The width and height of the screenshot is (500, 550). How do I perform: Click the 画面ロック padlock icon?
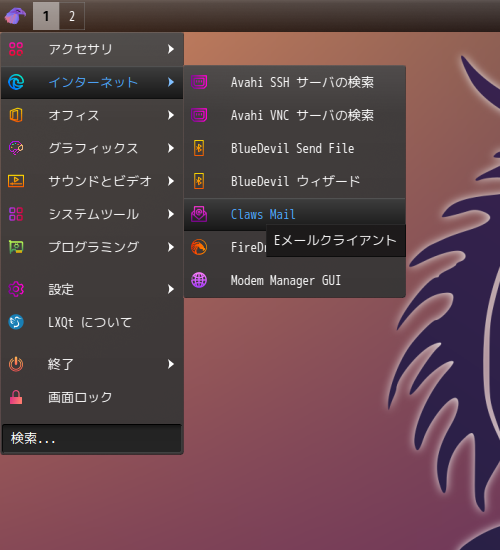tap(16, 397)
